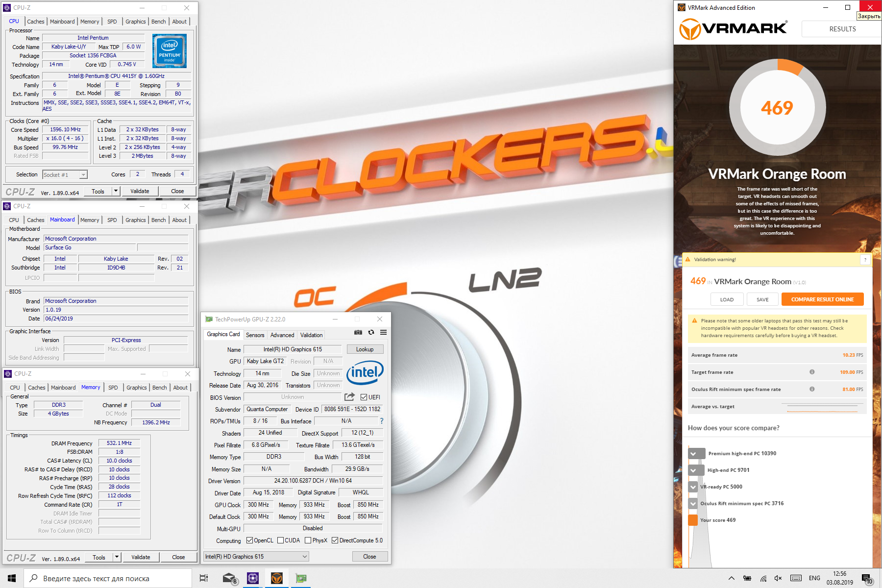The height and width of the screenshot is (588, 882).
Task: Click the circular 469 score gauge
Action: point(777,107)
